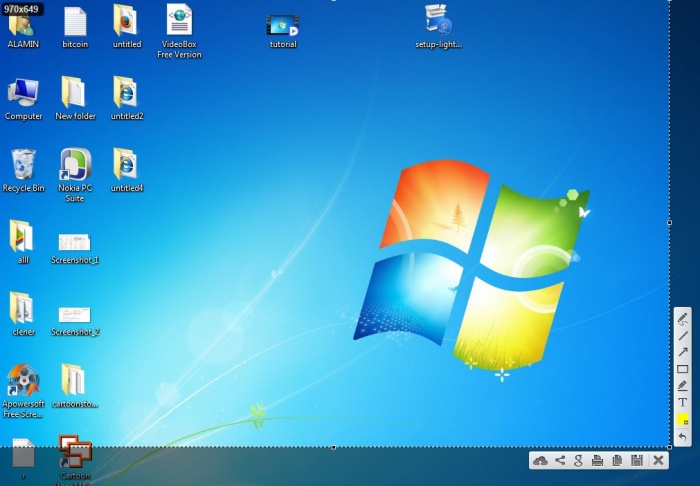The image size is (700, 486).
Task: Select the cartoonsto... folder
Action: click(x=74, y=386)
